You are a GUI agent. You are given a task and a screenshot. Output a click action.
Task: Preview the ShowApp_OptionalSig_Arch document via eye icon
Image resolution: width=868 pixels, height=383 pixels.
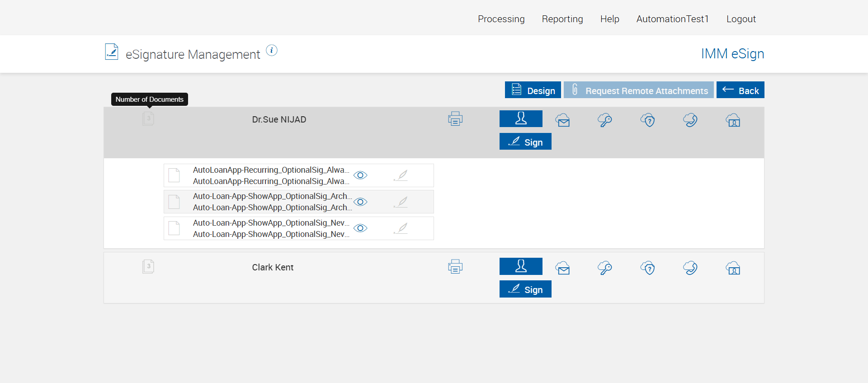(360, 202)
